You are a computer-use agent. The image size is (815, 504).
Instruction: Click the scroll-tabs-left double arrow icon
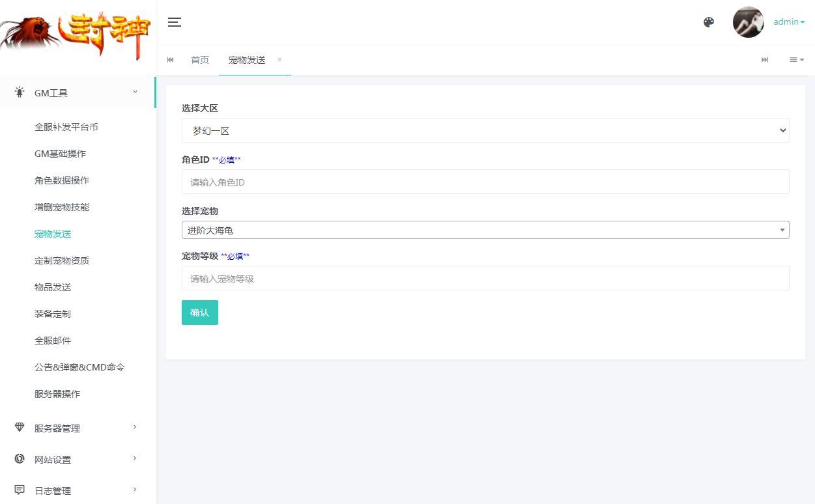pos(170,59)
